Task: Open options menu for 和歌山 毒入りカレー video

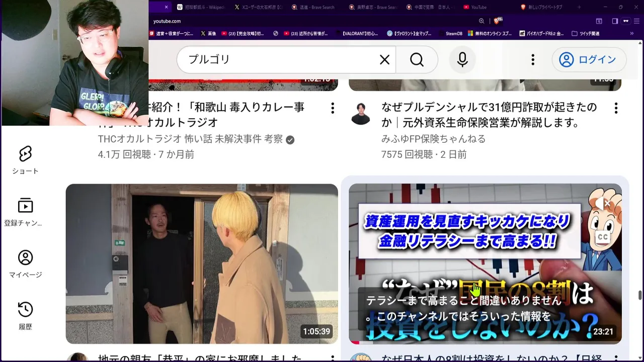Action: [333, 108]
